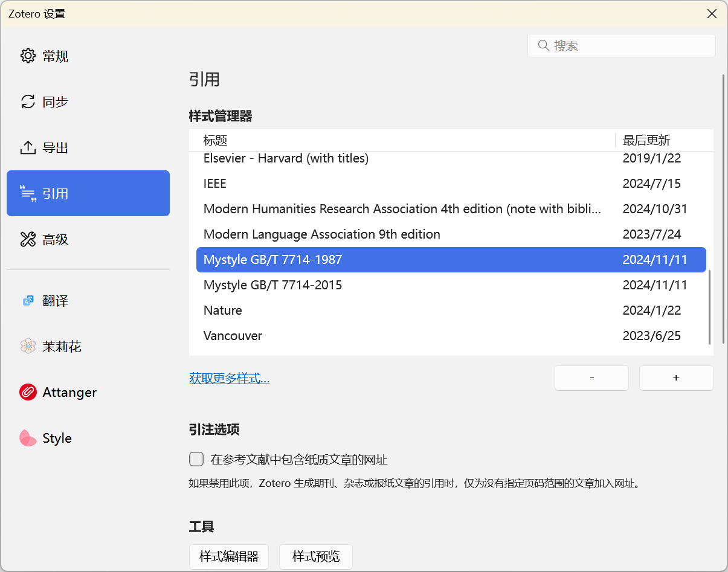Open 获取更多样式 link
The height and width of the screenshot is (572, 728).
(x=229, y=379)
